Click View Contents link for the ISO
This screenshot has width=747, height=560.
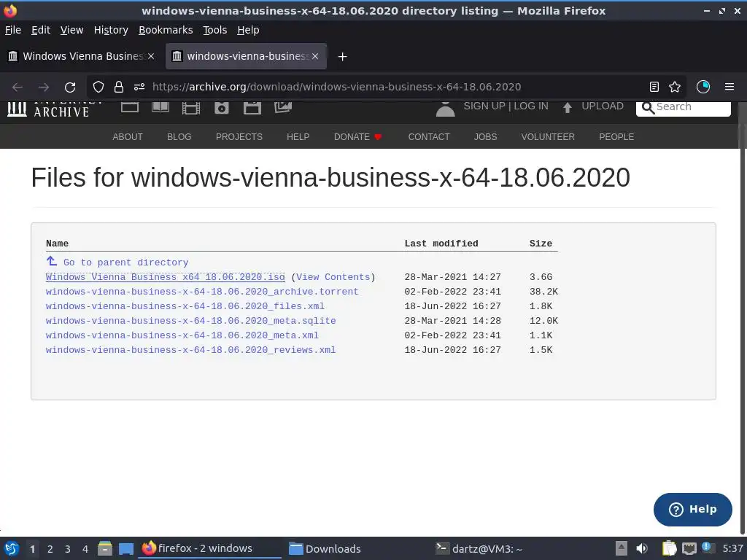point(333,277)
